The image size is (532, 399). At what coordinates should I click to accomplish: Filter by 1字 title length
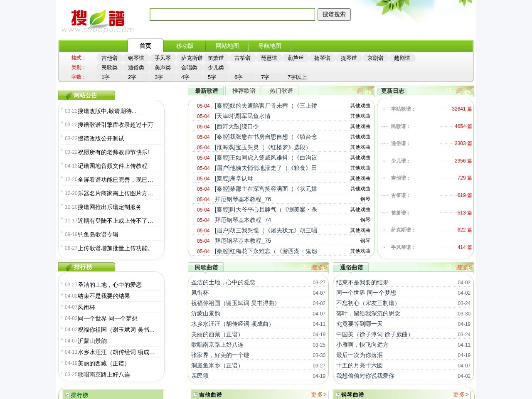(106, 77)
